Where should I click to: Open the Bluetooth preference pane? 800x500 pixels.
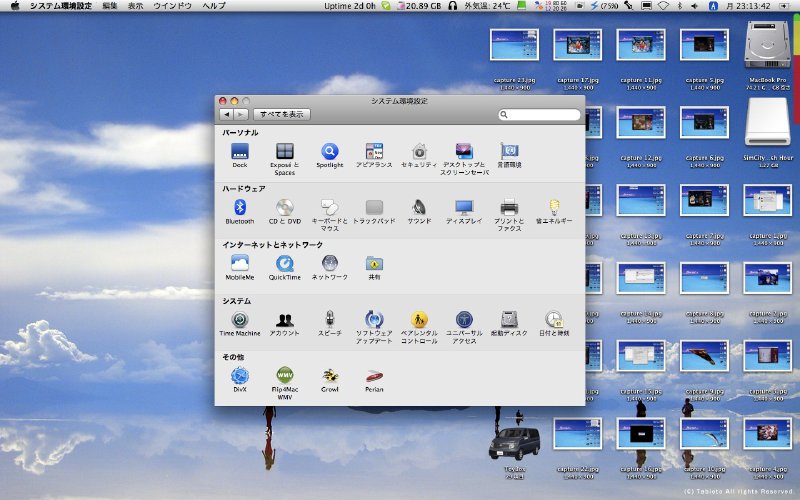240,208
